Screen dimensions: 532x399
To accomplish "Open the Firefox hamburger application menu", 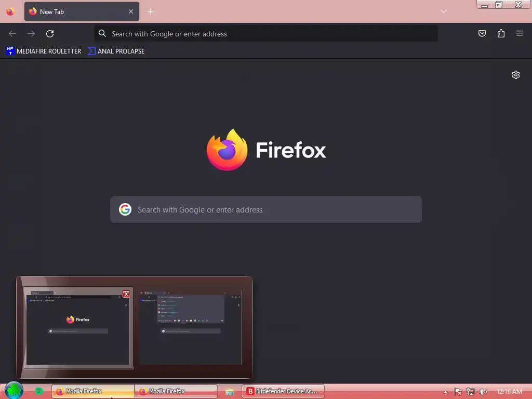I will click(x=520, y=33).
